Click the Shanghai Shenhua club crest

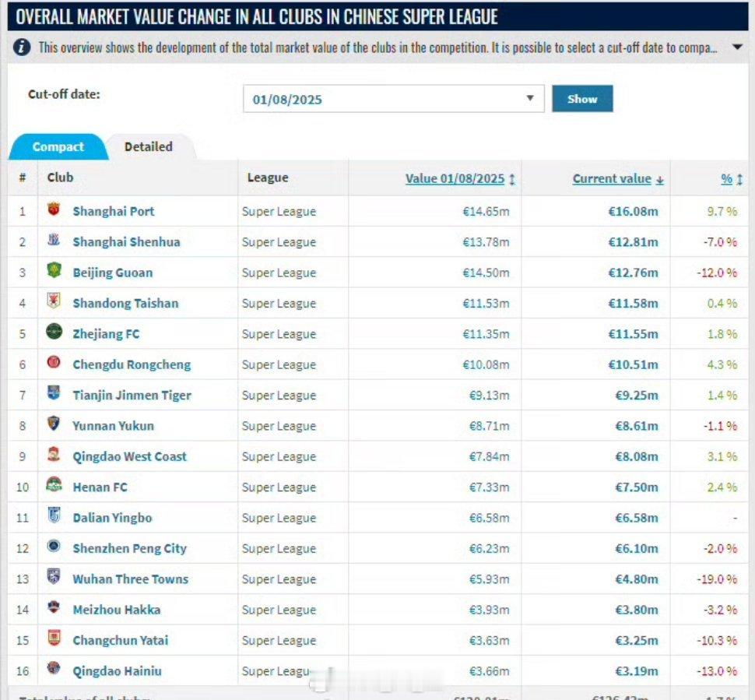tap(54, 240)
